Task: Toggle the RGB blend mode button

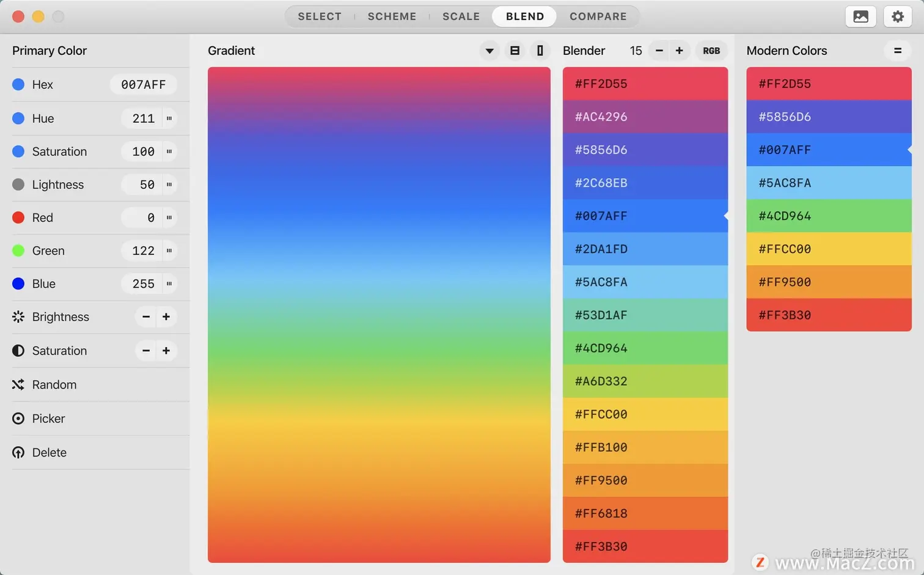Action: 711,51
